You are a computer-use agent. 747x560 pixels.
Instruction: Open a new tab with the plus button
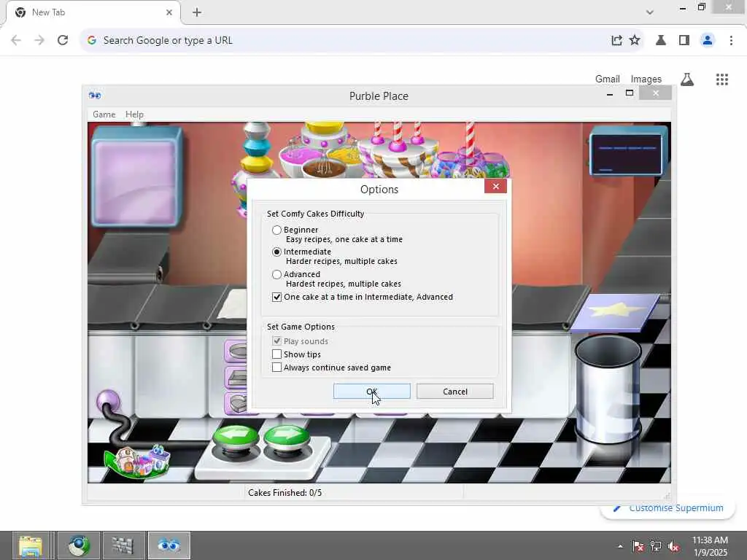[197, 12]
